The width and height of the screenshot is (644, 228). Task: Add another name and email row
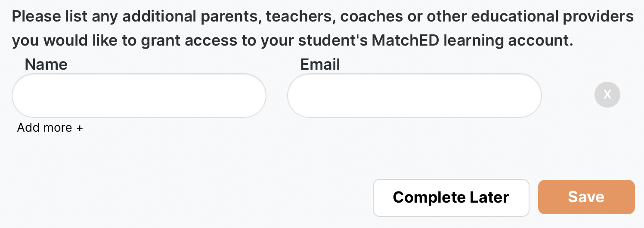[50, 128]
